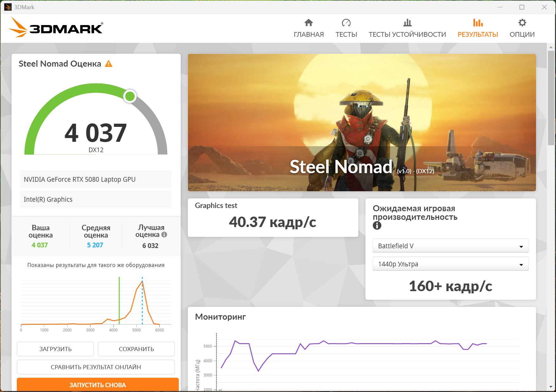Image resolution: width=556 pixels, height=392 pixels.
Task: Click the home icon above ГЛАВНАЯ
Action: (x=308, y=23)
